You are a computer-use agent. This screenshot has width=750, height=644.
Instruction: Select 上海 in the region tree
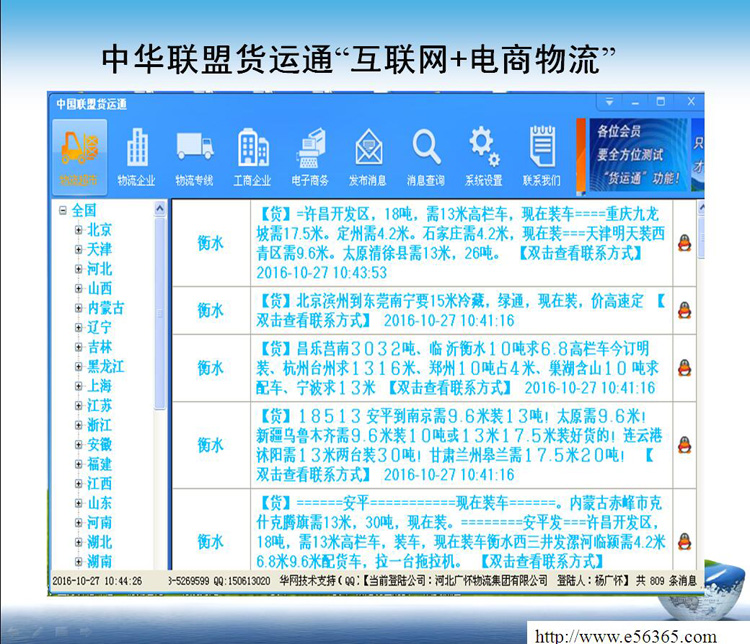point(99,386)
